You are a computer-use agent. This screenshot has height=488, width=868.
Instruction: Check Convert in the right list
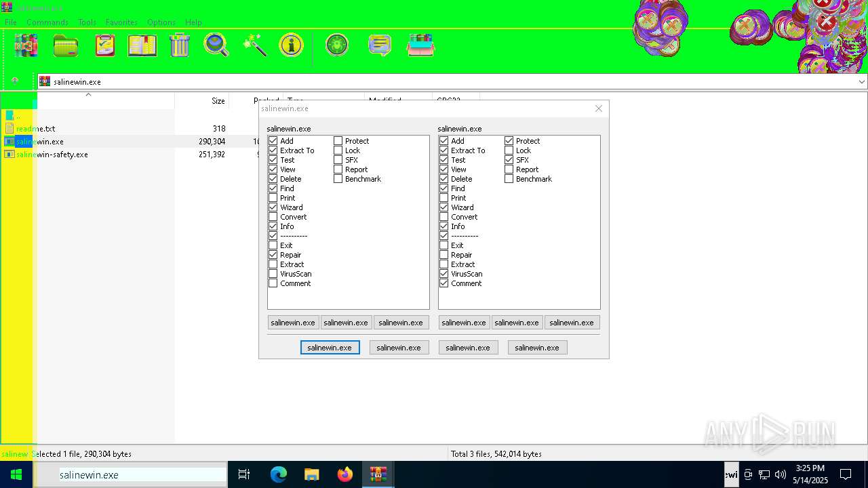click(444, 217)
